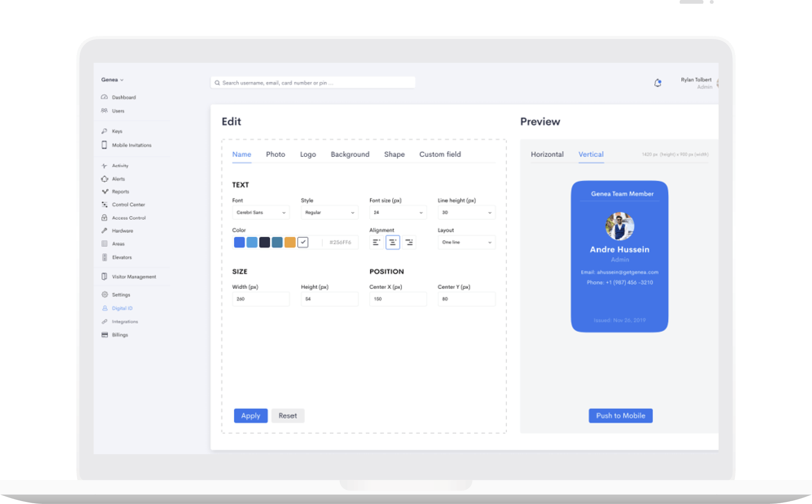812x504 pixels.
Task: Open the Keys section
Action: coord(117,131)
